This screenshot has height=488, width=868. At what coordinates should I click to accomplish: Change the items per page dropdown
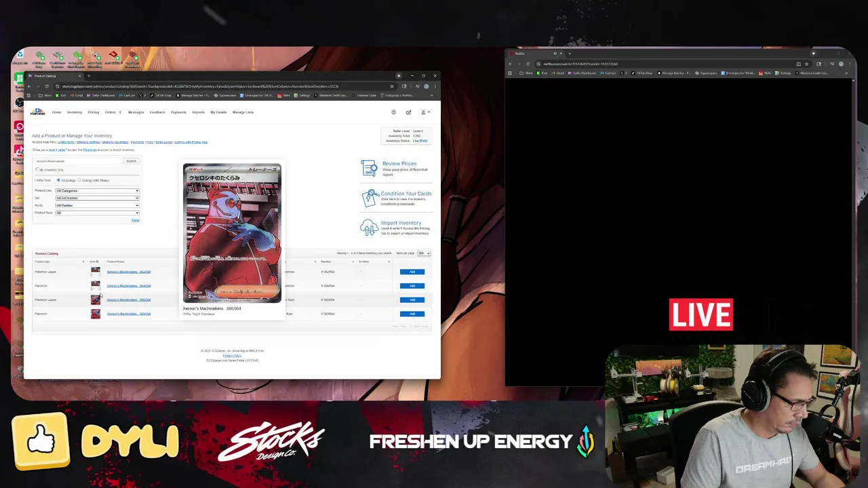tap(424, 253)
